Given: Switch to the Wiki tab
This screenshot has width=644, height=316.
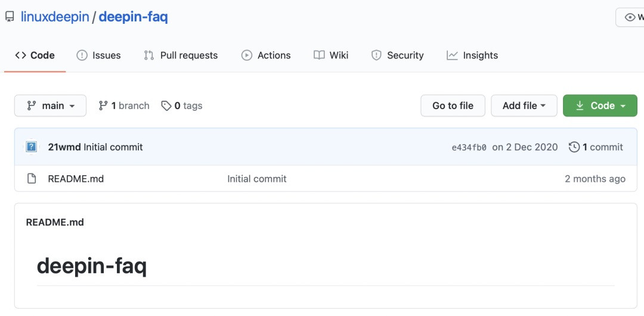Looking at the screenshot, I should [x=331, y=55].
